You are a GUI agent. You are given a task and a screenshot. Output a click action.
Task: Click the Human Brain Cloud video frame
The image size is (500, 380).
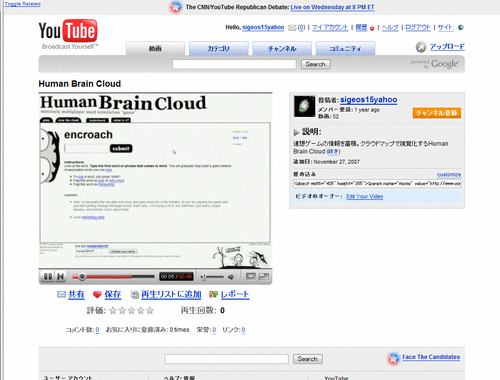(155, 181)
